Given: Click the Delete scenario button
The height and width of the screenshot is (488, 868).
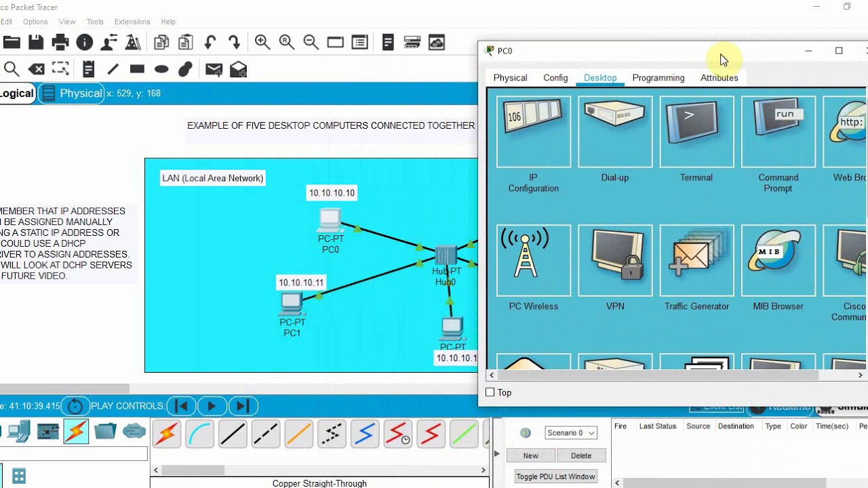Looking at the screenshot, I should point(581,455).
